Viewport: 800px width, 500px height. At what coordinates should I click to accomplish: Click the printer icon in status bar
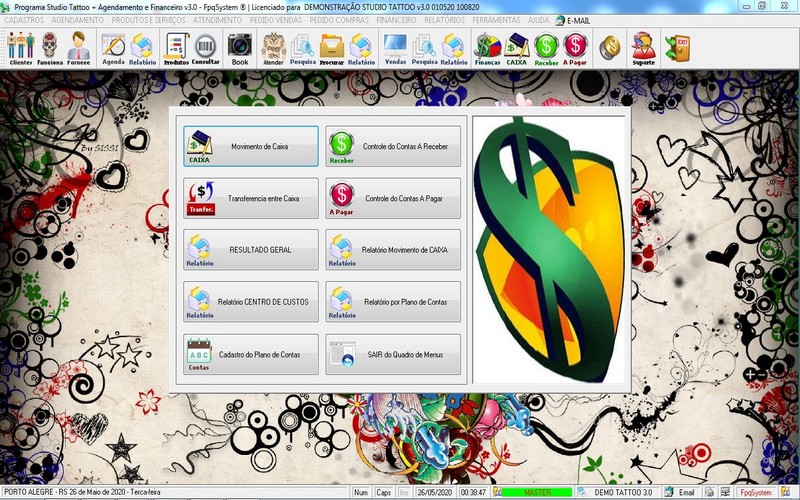(x=709, y=492)
